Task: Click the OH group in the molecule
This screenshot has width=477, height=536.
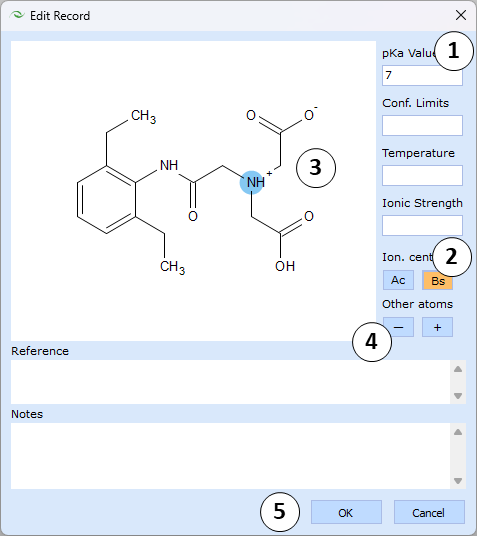Action: [x=285, y=266]
